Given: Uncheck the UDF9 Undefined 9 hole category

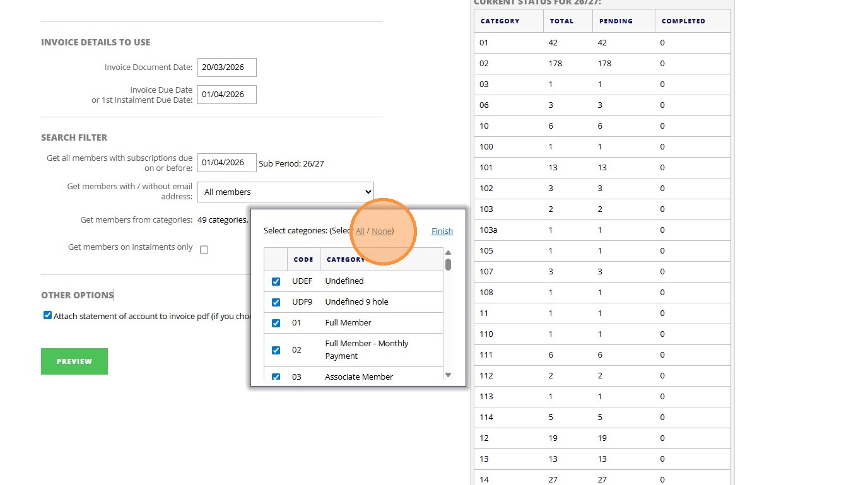Looking at the screenshot, I should point(276,302).
